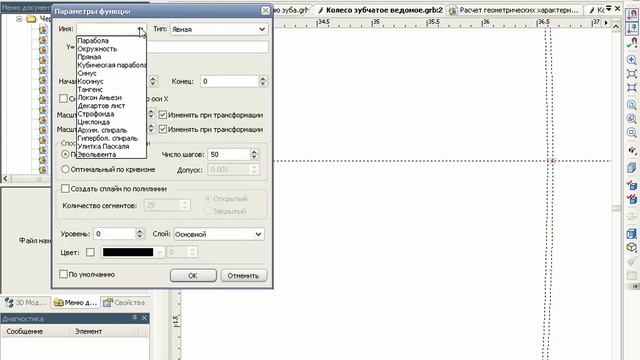Click the Конец value input field
Screen dimensions: 640x360
pyautogui.click(x=229, y=81)
